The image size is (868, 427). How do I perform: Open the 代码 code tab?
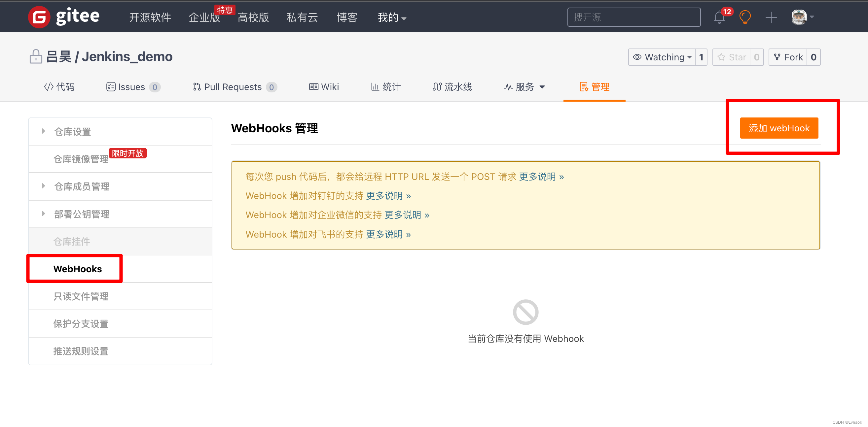coord(59,87)
